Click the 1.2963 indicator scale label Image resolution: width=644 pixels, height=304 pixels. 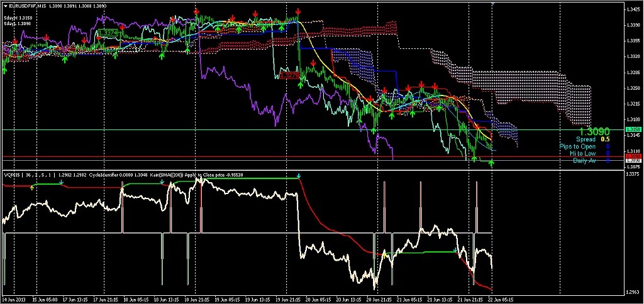click(633, 292)
